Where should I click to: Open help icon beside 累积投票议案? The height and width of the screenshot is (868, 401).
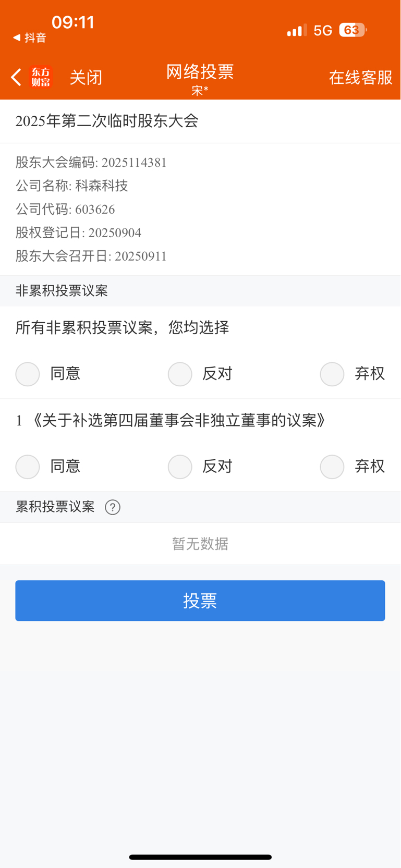(113, 507)
